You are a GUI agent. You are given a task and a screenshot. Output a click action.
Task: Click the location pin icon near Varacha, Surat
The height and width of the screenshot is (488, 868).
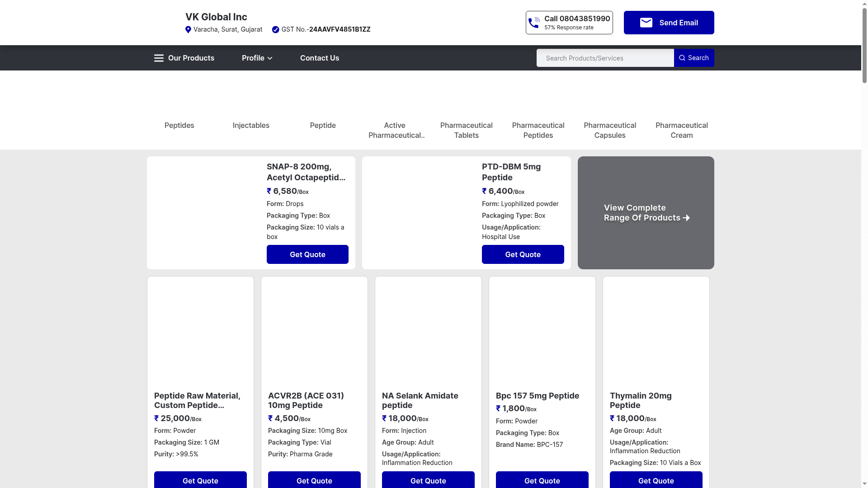188,29
